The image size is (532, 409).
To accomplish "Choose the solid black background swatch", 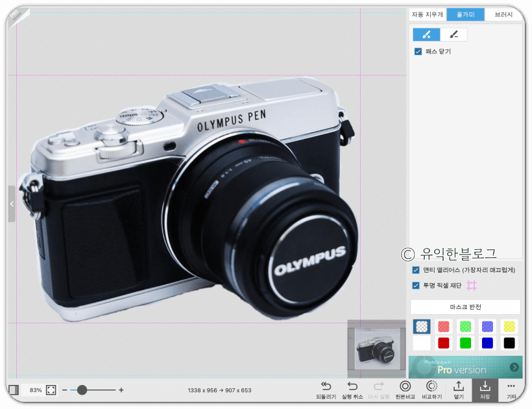I will tap(509, 343).
